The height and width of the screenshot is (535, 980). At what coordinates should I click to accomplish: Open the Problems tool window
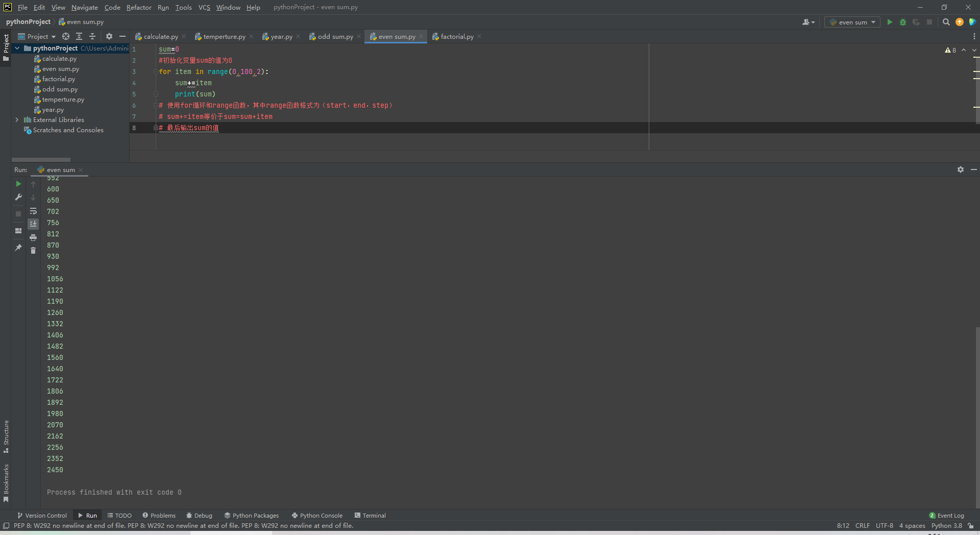pyautogui.click(x=159, y=516)
